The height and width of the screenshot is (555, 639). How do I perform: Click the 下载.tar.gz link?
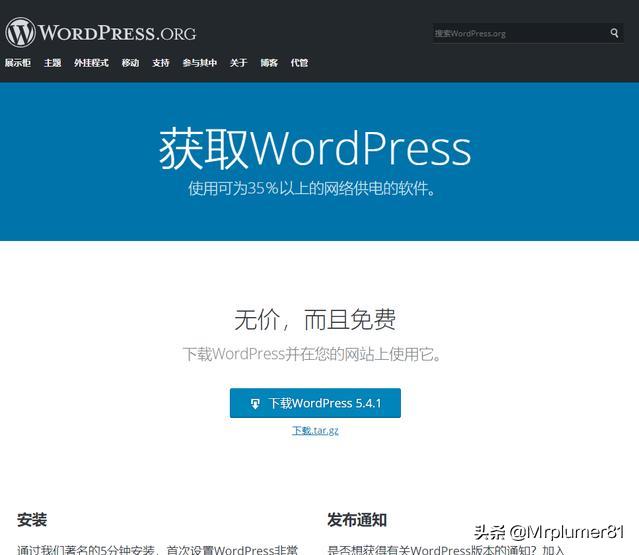click(x=315, y=430)
